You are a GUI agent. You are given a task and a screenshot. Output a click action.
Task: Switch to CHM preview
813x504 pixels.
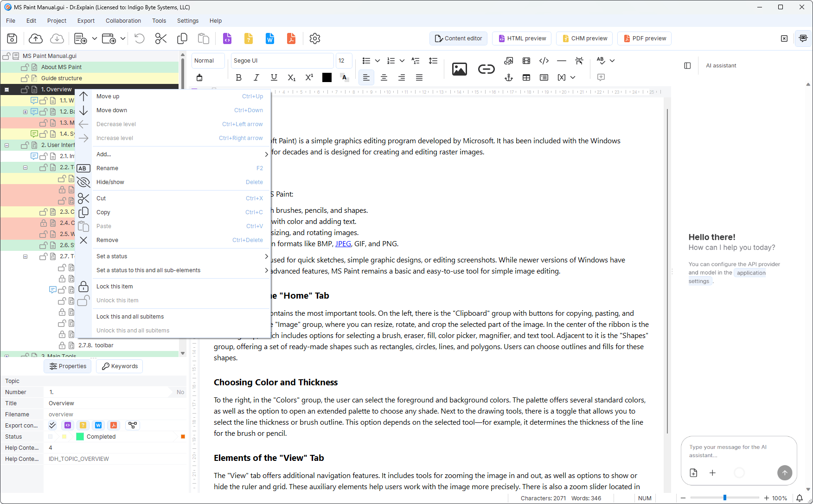(584, 38)
